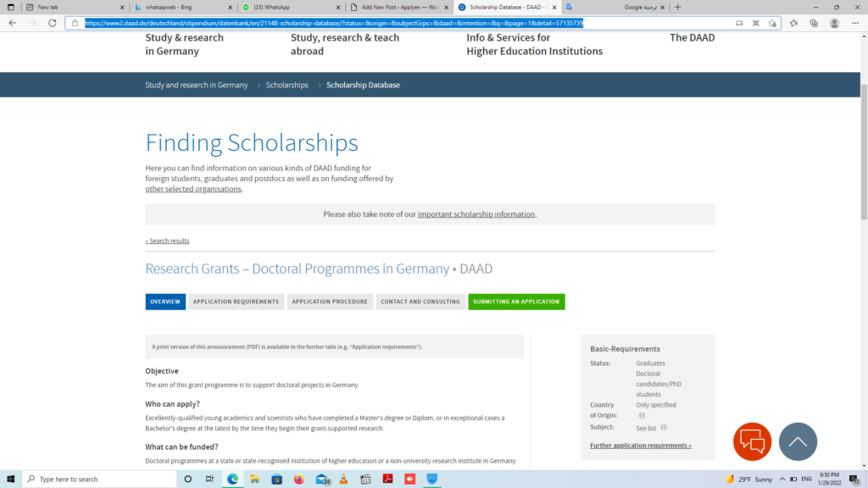The width and height of the screenshot is (868, 488).
Task: Open Microsoft Edge on the taskbar
Action: 232,480
